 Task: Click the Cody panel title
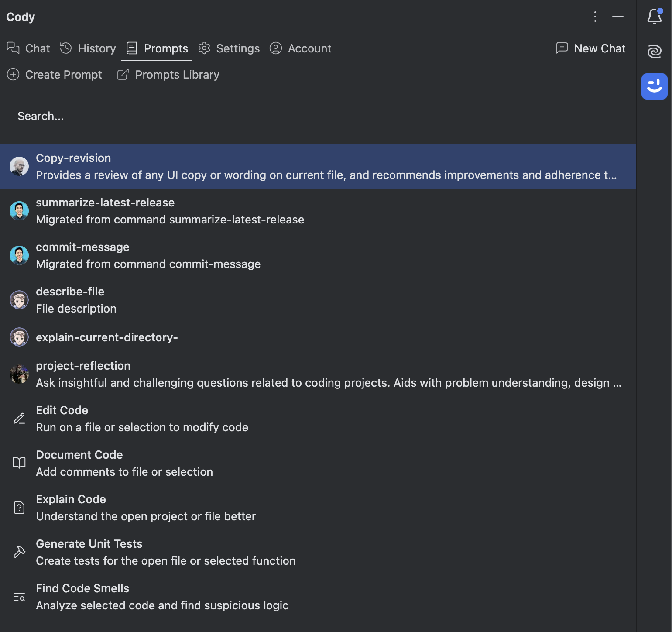click(21, 17)
